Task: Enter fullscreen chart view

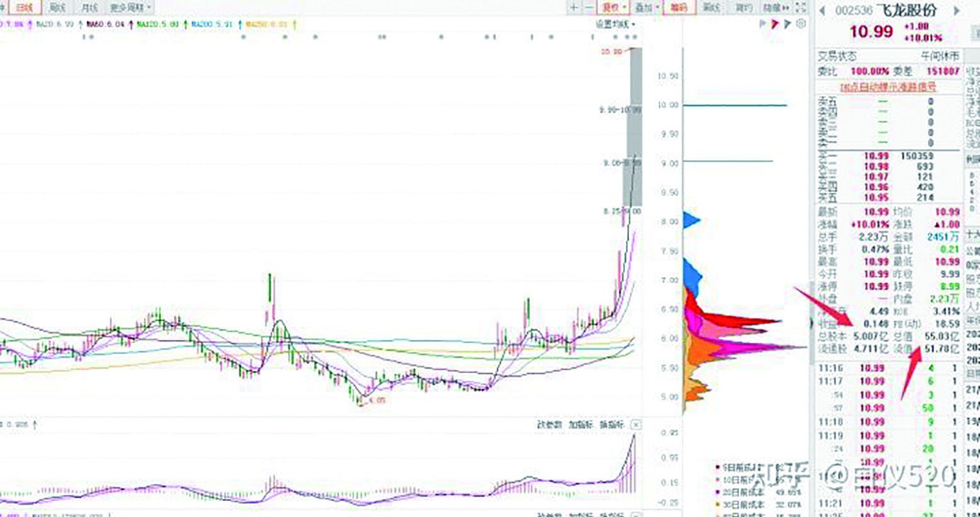Action: click(800, 8)
